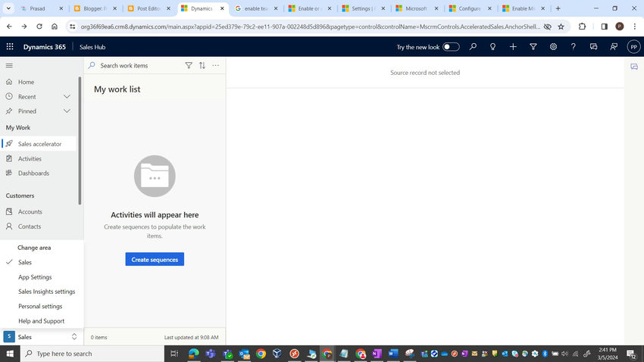Open Task View on taskbar
The image size is (644, 362).
point(174,354)
